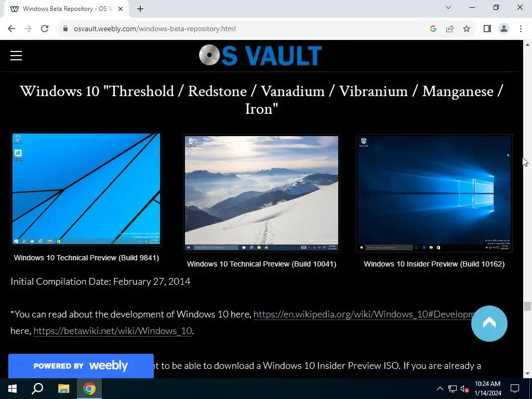Click the "Windows 10 Technical Preview (Build 9841)" caption
532x399 pixels.
click(x=86, y=258)
